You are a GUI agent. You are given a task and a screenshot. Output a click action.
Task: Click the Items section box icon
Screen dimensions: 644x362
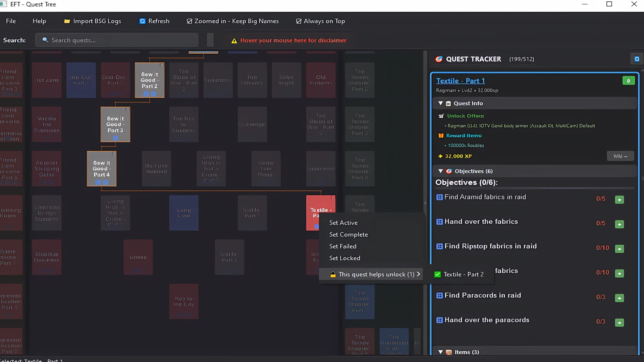pyautogui.click(x=449, y=352)
